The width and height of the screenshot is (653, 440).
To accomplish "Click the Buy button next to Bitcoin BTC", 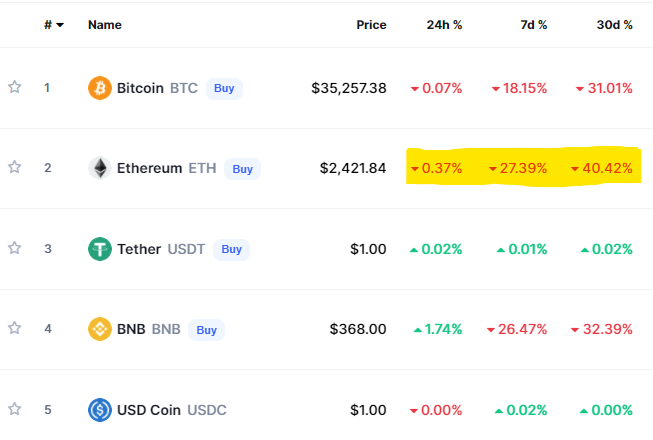I will [x=224, y=88].
